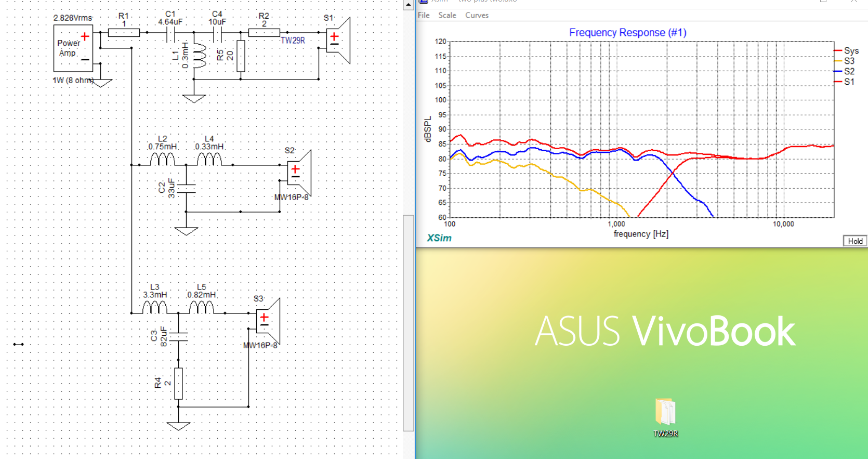Screen dimensions: 868x459
Task: Click the dBSPL axis label
Action: tap(428, 129)
